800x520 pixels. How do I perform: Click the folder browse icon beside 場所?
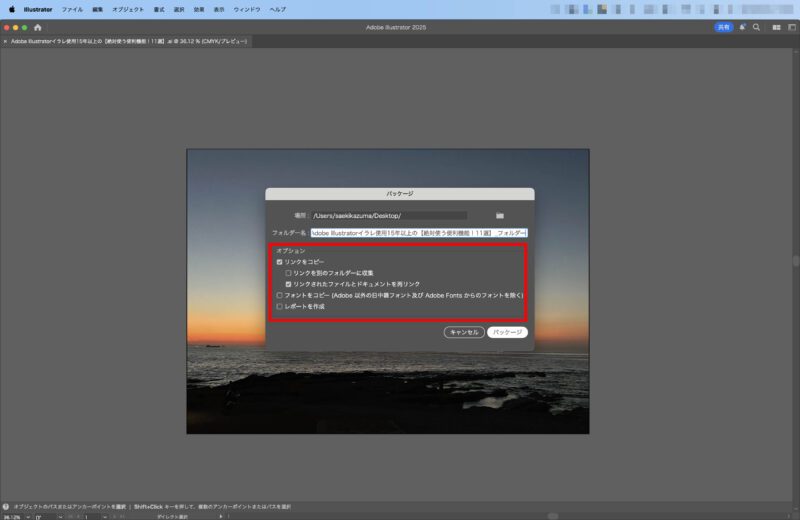coord(499,215)
